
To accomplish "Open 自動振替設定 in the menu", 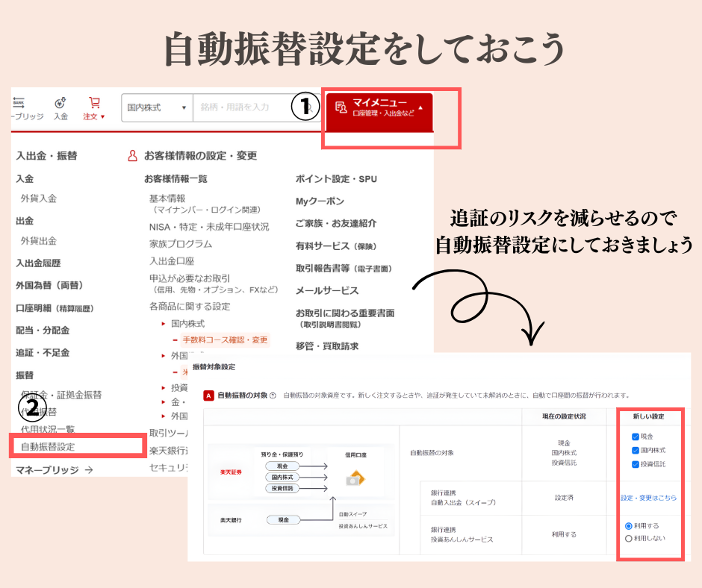I will [48, 447].
